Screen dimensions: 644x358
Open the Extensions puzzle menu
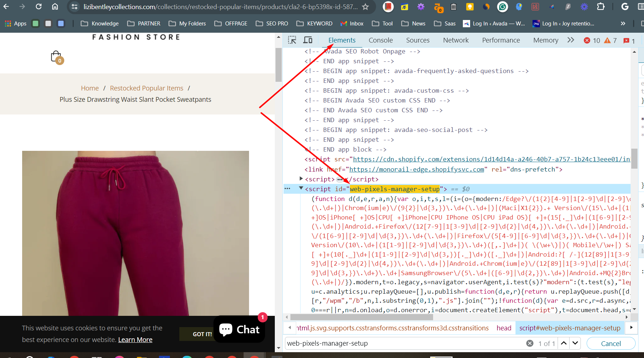[601, 7]
